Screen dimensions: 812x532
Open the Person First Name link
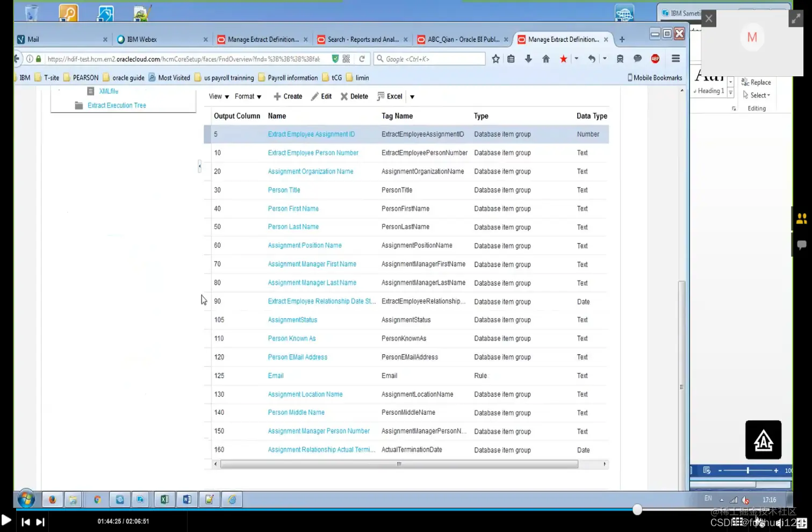tap(293, 209)
